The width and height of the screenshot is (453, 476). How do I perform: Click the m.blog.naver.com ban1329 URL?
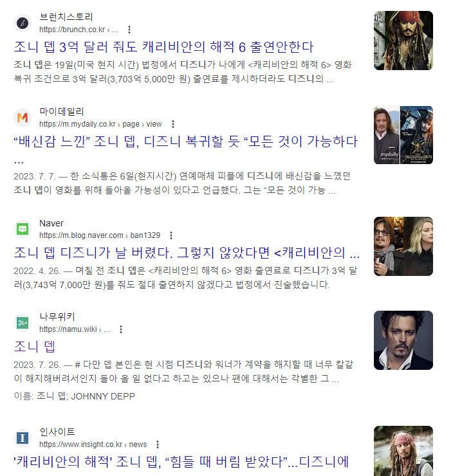(x=100, y=235)
